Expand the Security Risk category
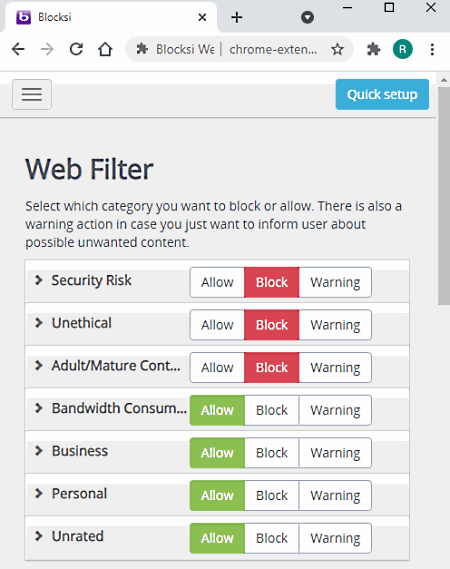 (x=38, y=280)
